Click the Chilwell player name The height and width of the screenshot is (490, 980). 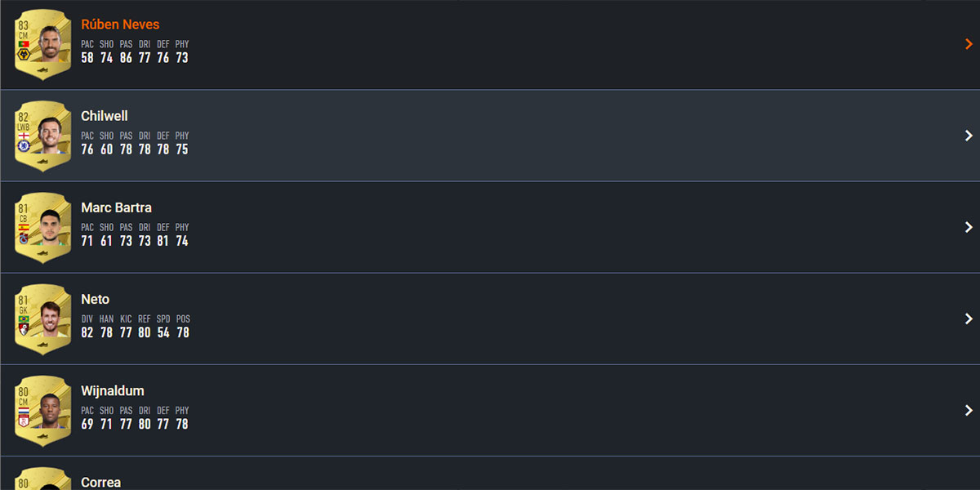tap(105, 116)
